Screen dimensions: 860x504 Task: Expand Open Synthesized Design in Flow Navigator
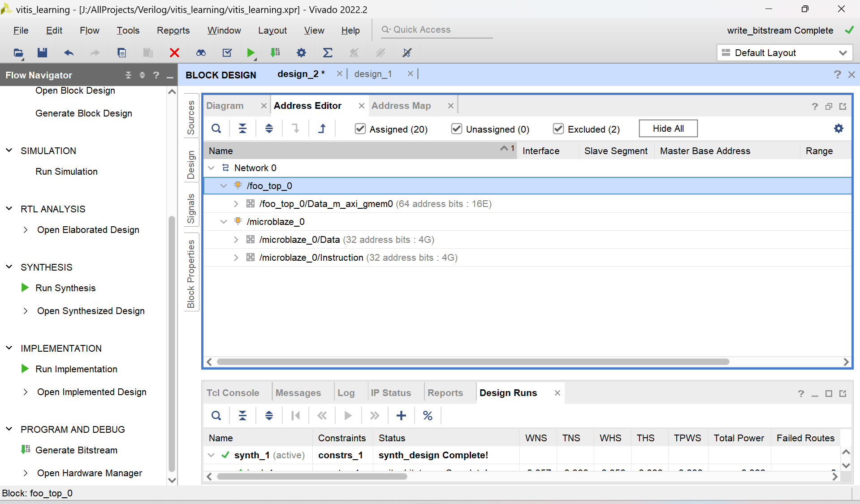point(26,311)
